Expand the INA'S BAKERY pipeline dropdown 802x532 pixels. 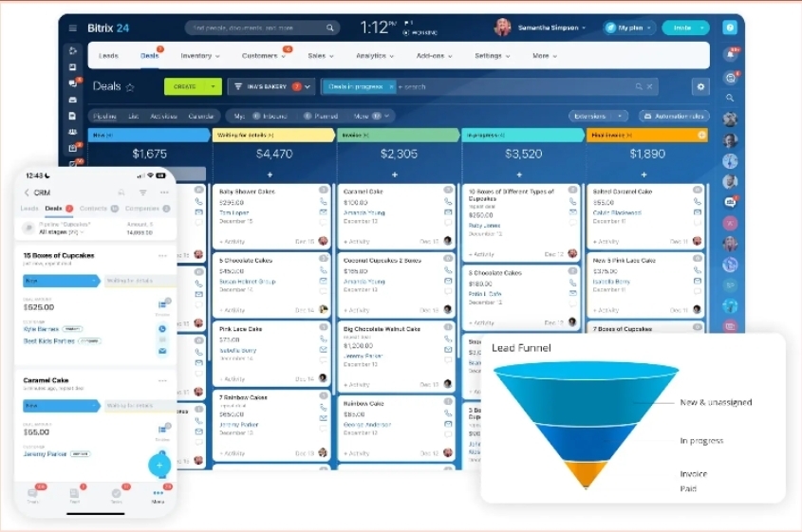coord(308,86)
